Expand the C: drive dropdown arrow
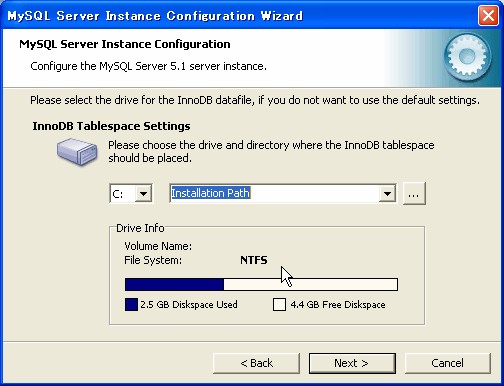 (x=143, y=193)
